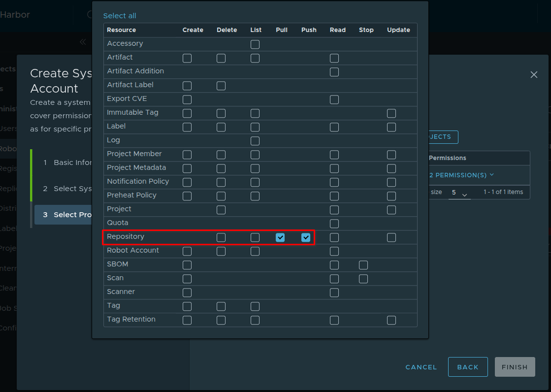The image size is (551, 392).
Task: Check the Accessory List checkbox
Action: coord(255,44)
